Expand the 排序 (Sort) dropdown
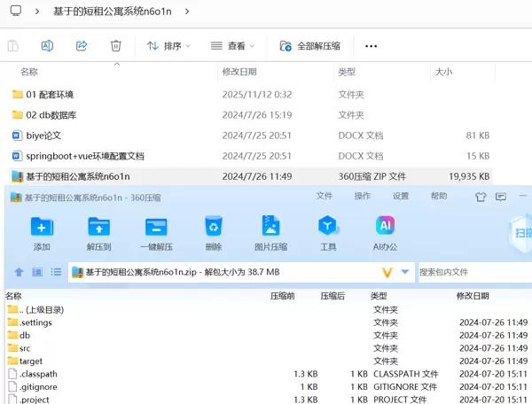The height and width of the screenshot is (404, 532). pyautogui.click(x=168, y=45)
